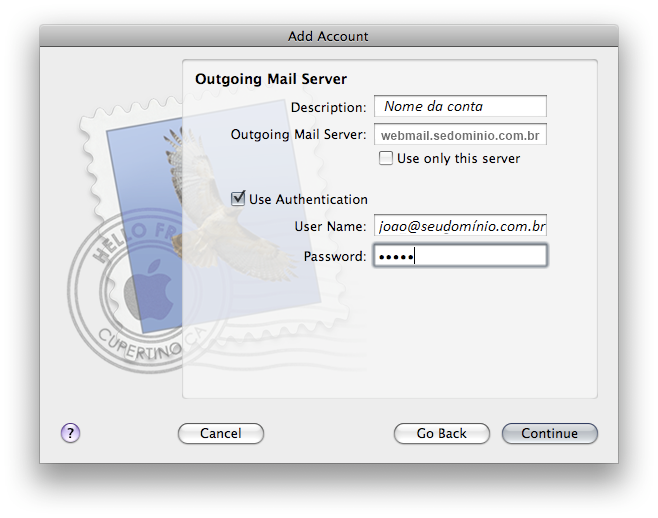
Task: Click the User Name: label
Action: (x=330, y=227)
